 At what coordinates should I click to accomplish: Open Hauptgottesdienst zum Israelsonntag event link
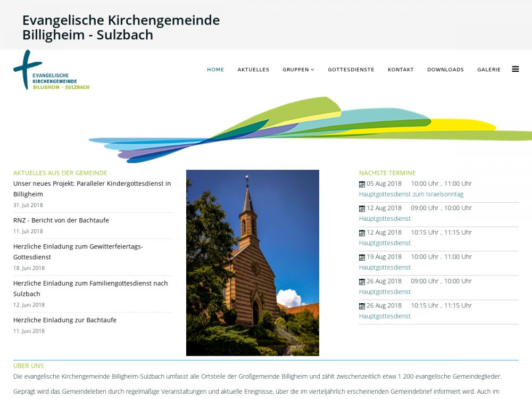pyautogui.click(x=411, y=194)
